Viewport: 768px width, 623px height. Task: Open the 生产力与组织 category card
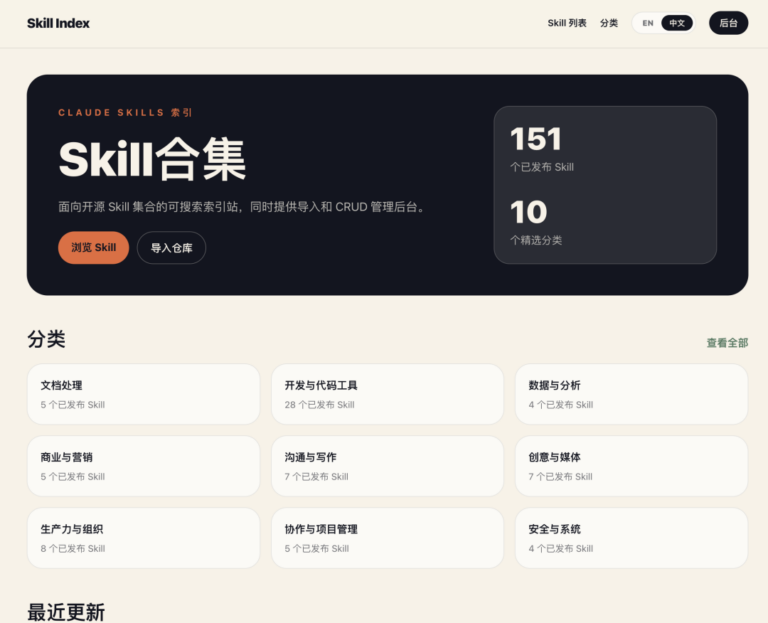coord(144,538)
